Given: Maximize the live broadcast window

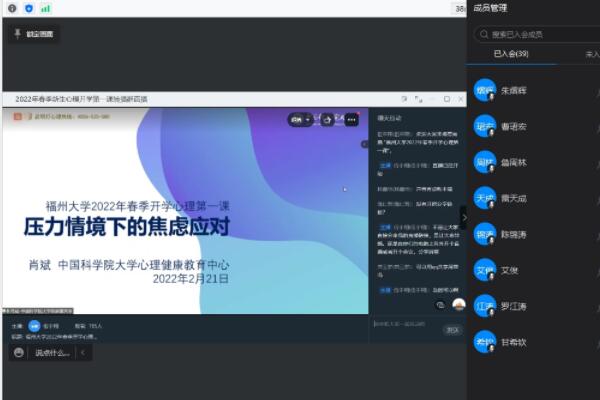Looking at the screenshot, I should pyautogui.click(x=447, y=99).
